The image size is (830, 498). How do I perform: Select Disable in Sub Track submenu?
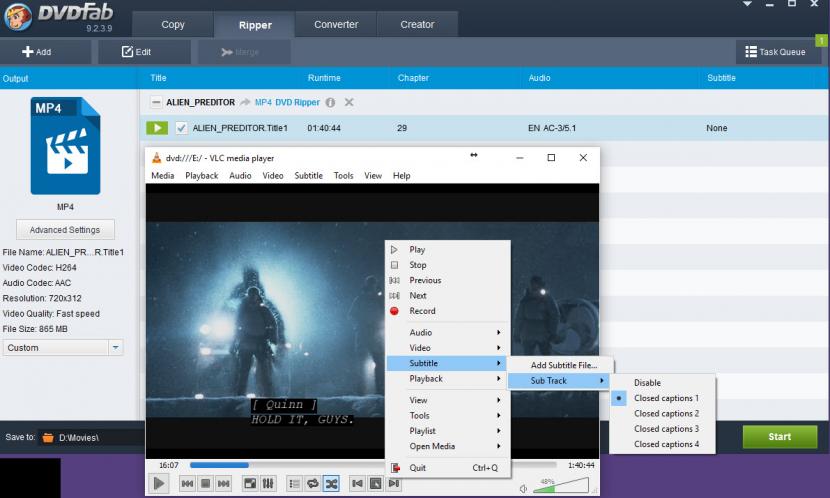pos(647,382)
